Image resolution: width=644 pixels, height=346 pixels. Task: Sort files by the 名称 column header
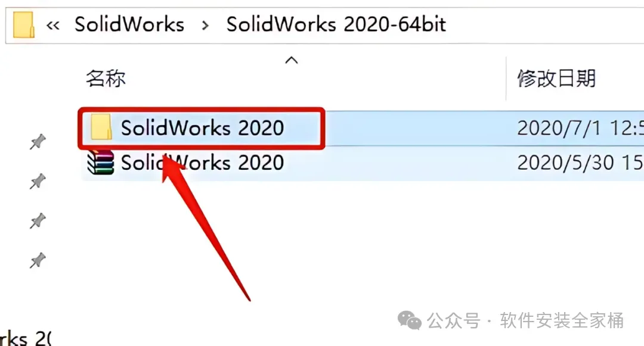tap(106, 78)
